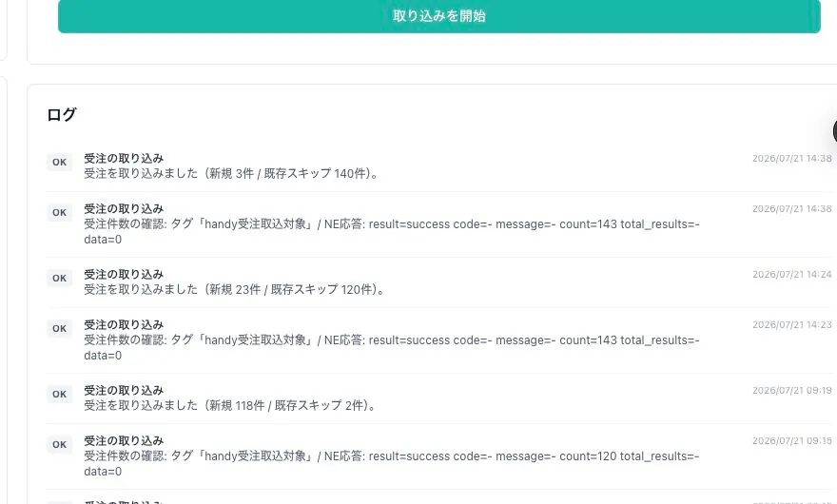This screenshot has width=837, height=504.
Task: Click the 2026/07/21 14:24 timestamp
Action: tap(792, 275)
